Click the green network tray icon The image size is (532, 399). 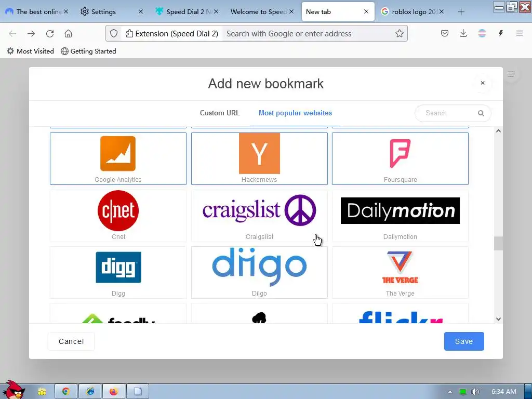463,392
